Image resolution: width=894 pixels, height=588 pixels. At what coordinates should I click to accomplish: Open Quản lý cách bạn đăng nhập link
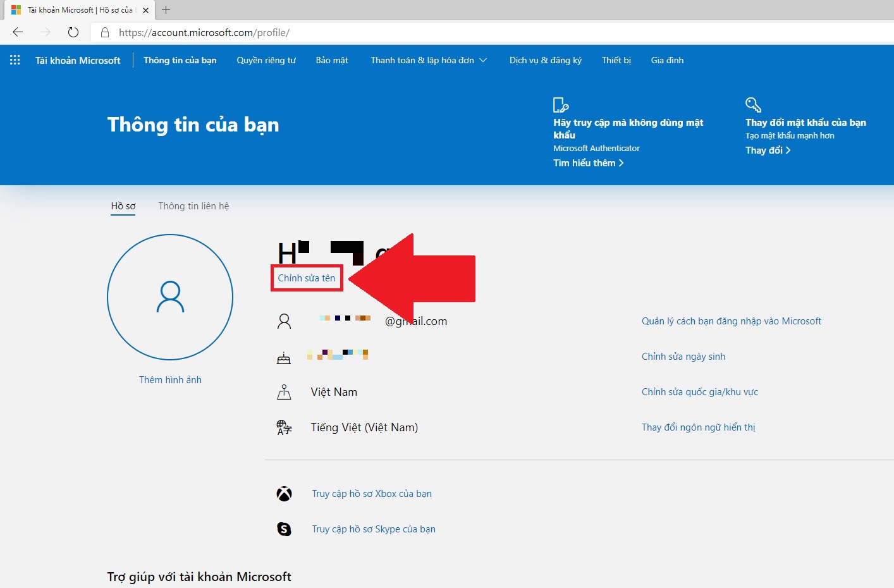(732, 321)
